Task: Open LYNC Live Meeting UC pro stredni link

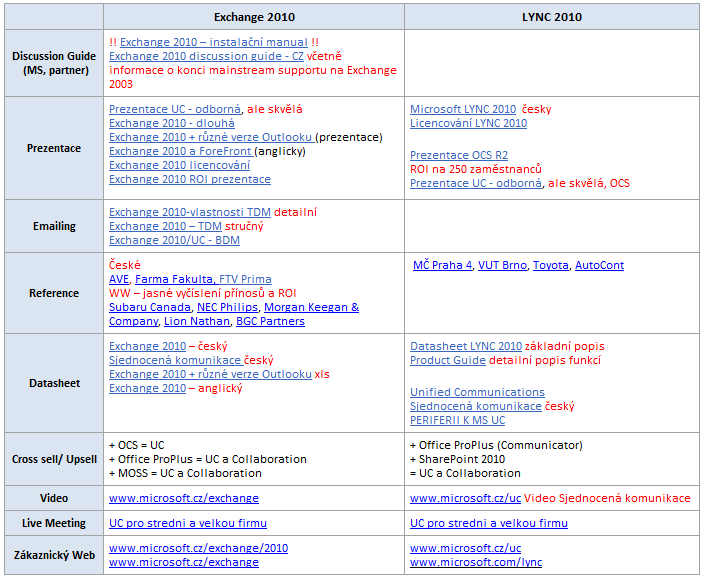Action: pyautogui.click(x=489, y=523)
